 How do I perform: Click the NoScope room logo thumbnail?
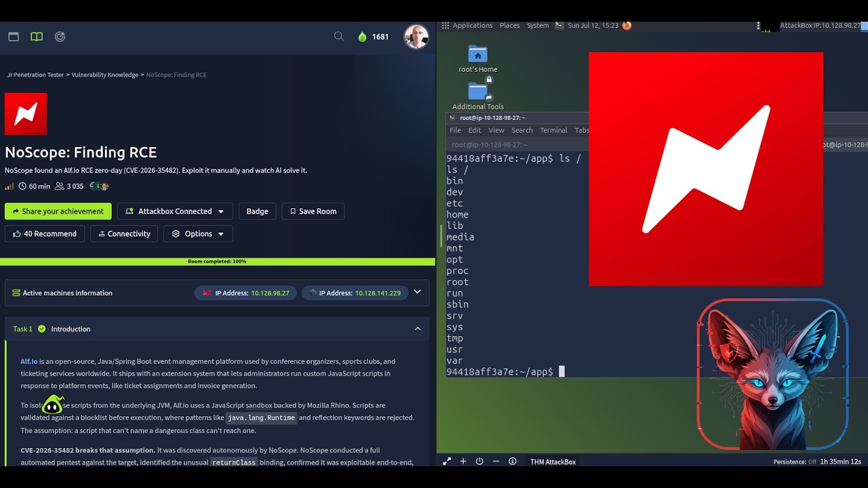pyautogui.click(x=26, y=114)
